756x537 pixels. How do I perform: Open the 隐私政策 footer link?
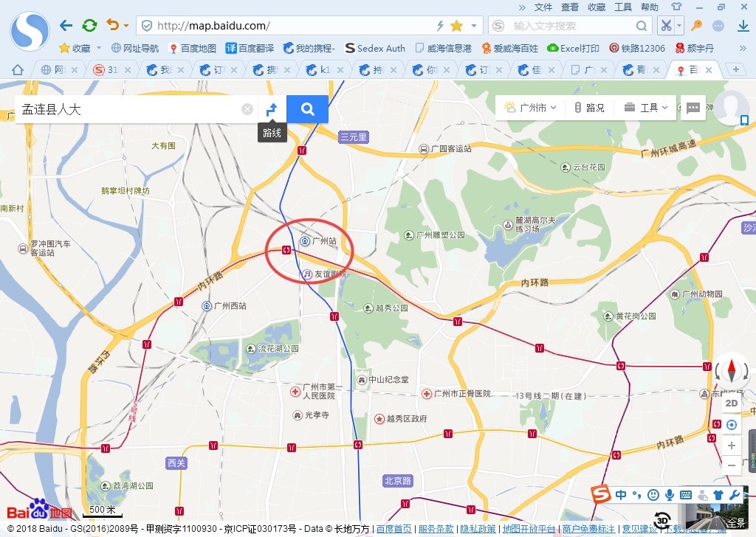pos(478,528)
